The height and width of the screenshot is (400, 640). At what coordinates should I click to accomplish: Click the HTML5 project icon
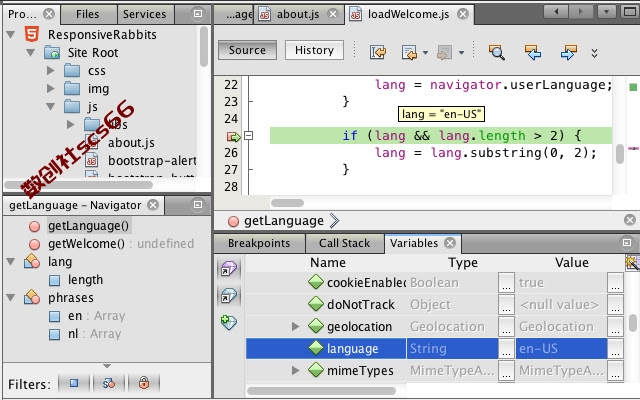(x=32, y=34)
